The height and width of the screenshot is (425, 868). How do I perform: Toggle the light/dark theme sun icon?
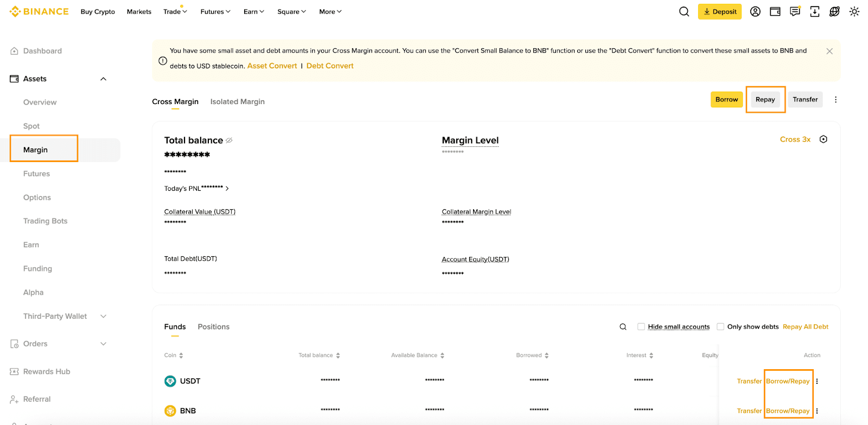854,11
